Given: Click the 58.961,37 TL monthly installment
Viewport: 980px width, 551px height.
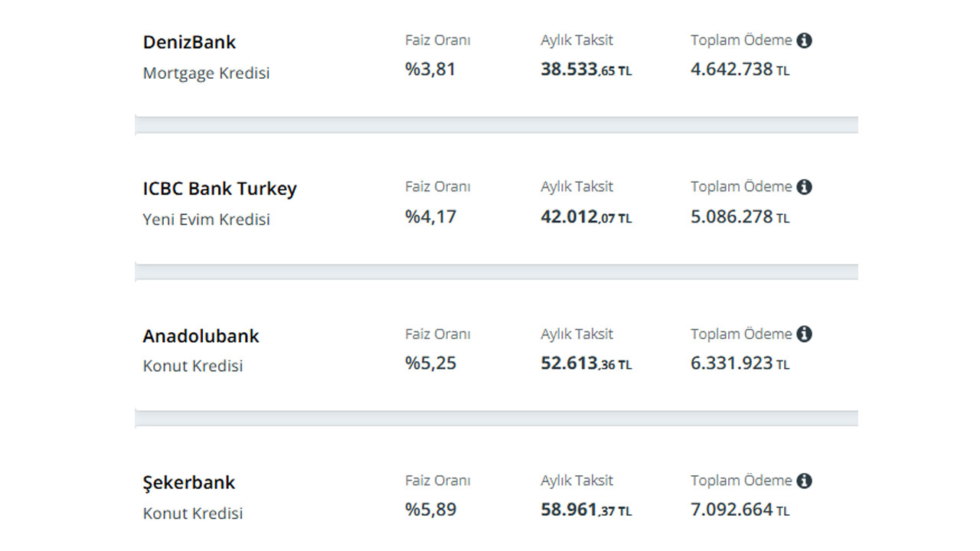Looking at the screenshot, I should click(x=586, y=510).
